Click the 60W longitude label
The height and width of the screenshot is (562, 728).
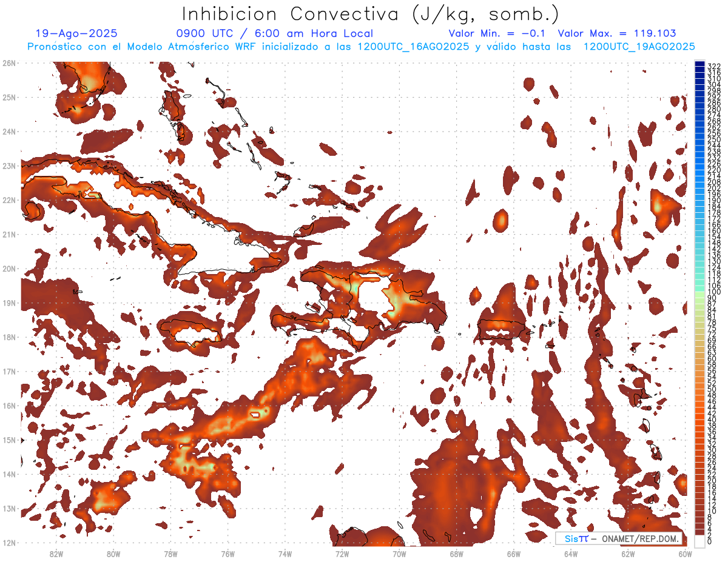[x=685, y=554]
